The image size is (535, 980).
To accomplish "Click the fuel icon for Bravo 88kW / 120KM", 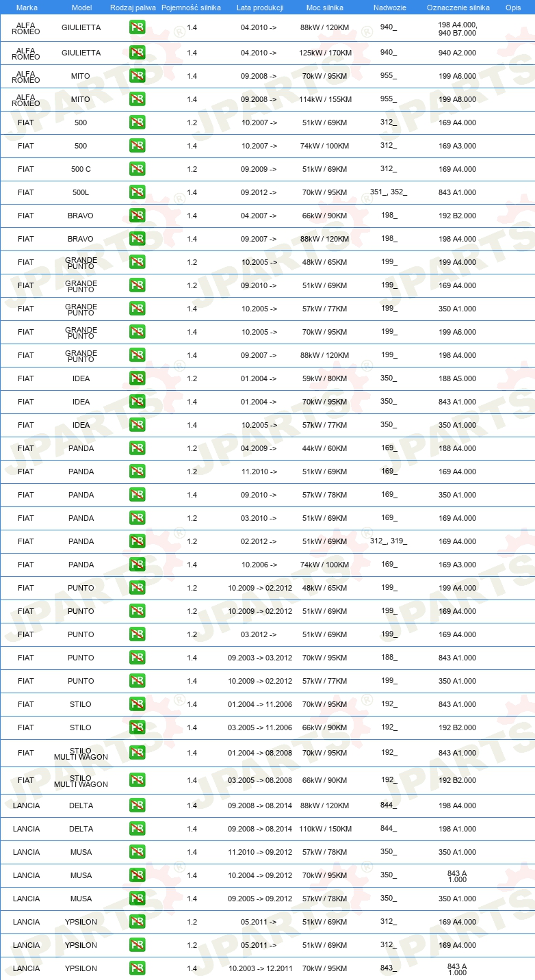I will tap(138, 239).
